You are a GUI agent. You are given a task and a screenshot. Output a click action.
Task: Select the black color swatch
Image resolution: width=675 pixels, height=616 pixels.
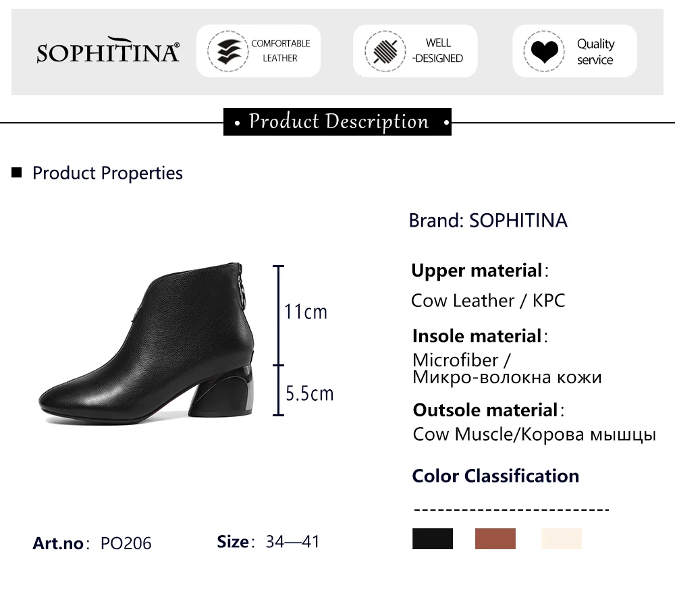pos(433,538)
